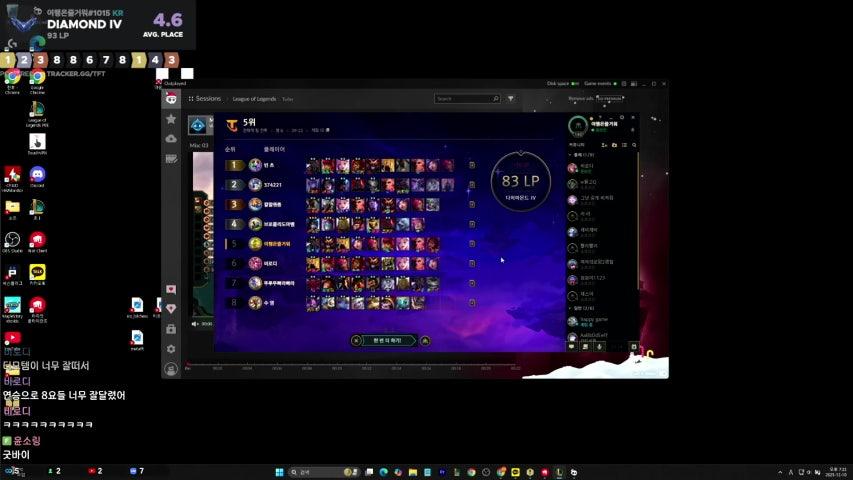Viewport: 853px width, 480px height.
Task: Open the account avatar at sidebar bottom
Action: 171,369
